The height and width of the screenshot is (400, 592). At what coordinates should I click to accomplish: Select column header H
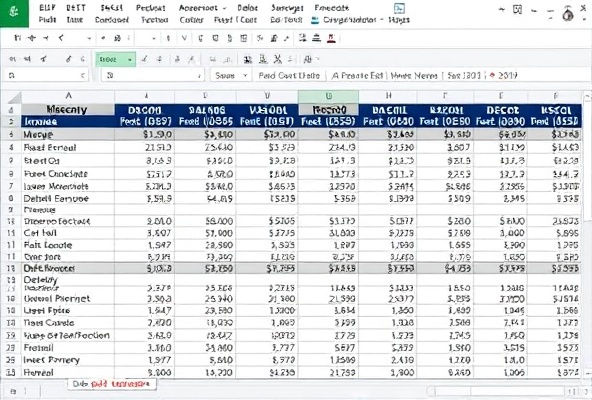point(388,96)
